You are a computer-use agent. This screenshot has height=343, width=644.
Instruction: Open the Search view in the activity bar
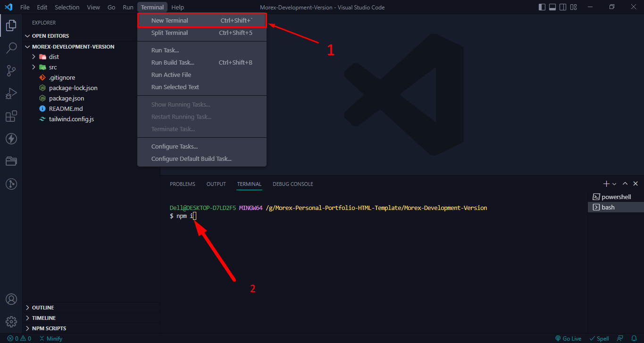(11, 48)
